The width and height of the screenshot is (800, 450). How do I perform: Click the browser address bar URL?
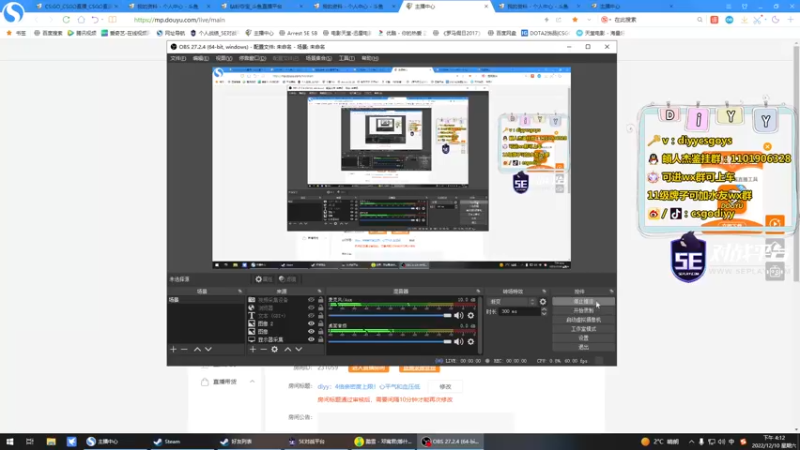pyautogui.click(x=179, y=20)
